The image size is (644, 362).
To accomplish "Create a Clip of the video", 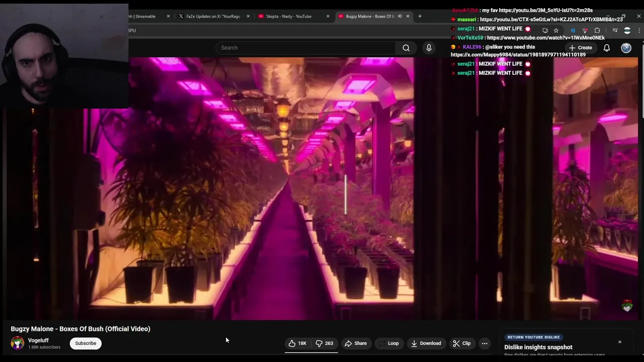I will tap(461, 343).
